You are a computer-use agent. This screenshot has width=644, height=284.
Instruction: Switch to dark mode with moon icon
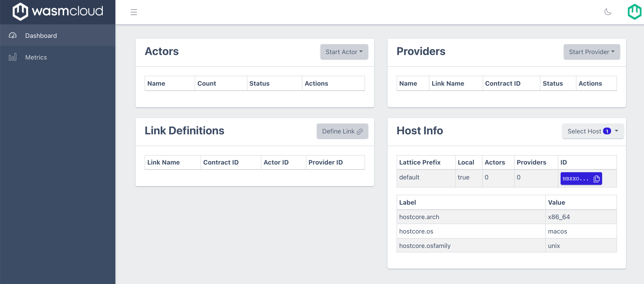(x=608, y=12)
